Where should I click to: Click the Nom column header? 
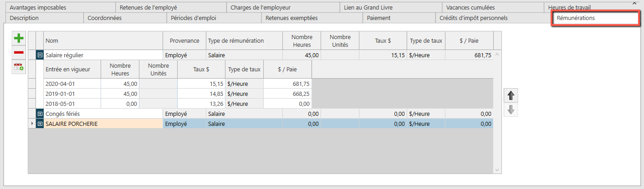103,40
